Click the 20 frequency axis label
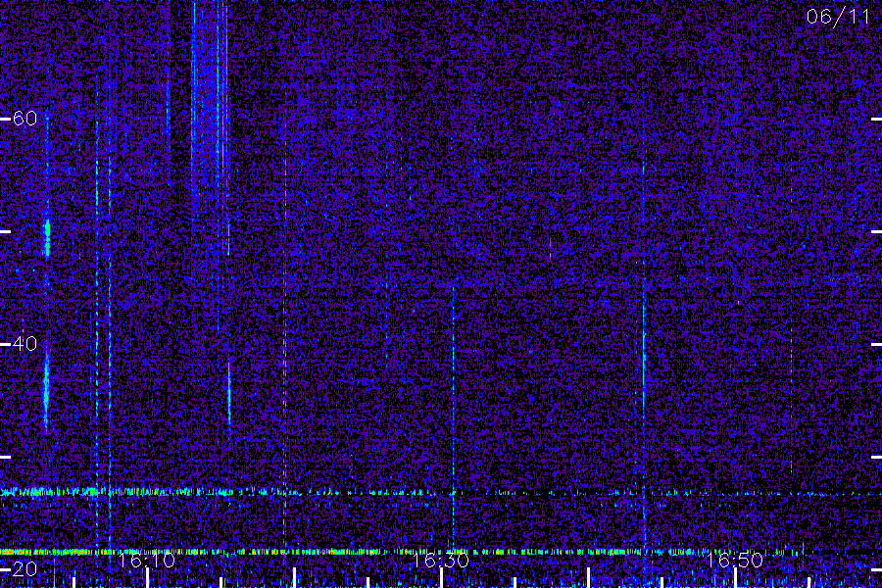Screen dimensions: 882x588 24,568
